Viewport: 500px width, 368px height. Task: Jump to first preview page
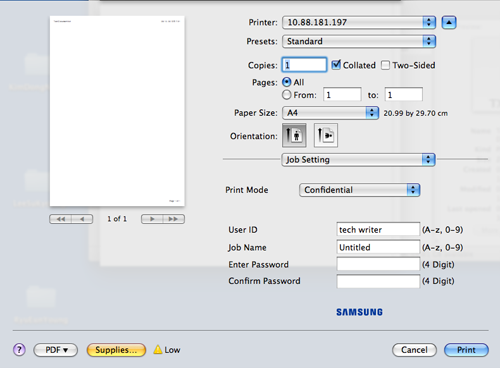[60, 219]
